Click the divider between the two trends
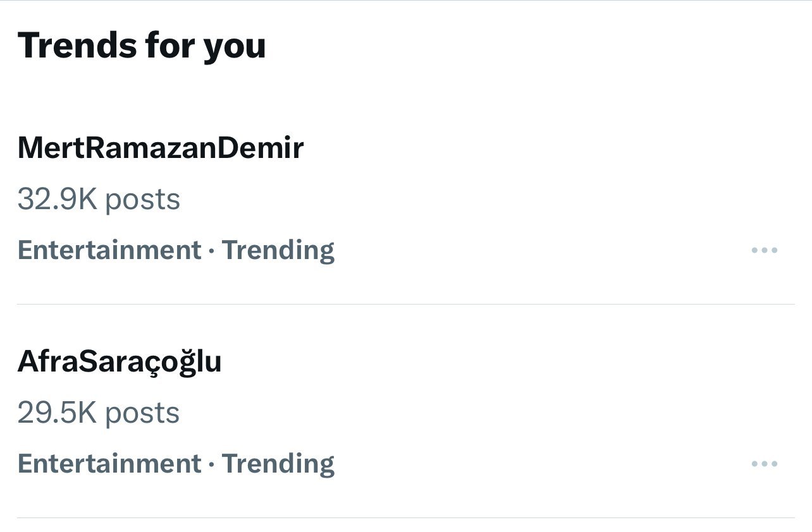 coord(405,304)
